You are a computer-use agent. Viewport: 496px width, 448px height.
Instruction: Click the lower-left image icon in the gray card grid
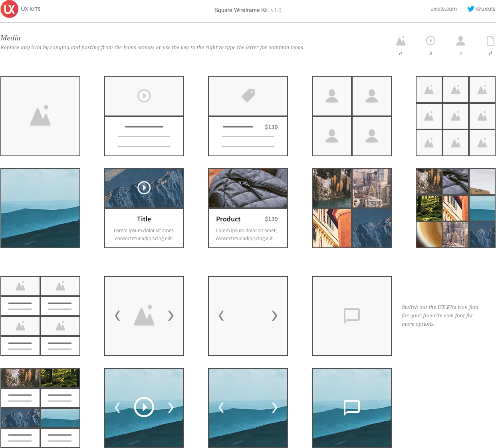(20, 326)
